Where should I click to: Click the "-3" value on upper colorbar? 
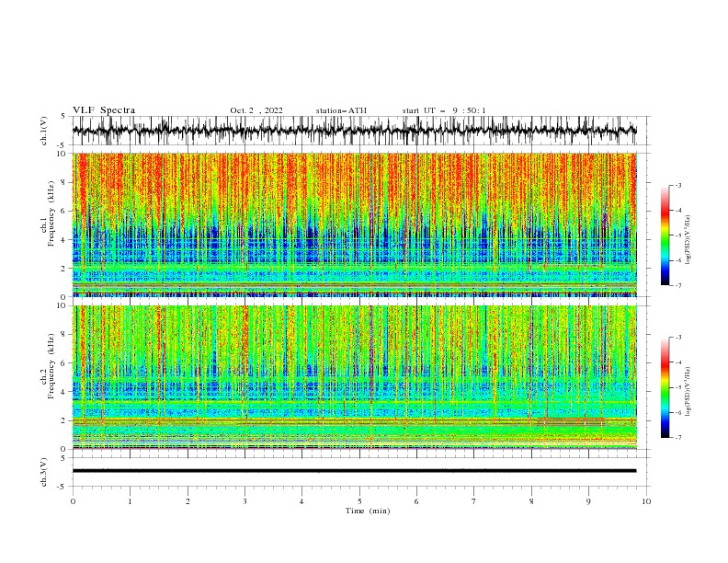(x=678, y=185)
